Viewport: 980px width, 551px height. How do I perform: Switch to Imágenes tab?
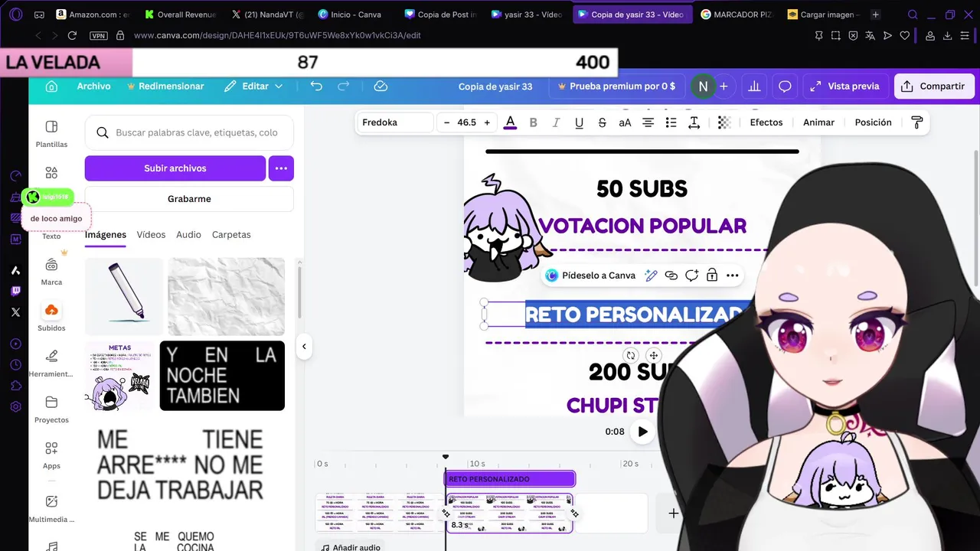(x=106, y=235)
